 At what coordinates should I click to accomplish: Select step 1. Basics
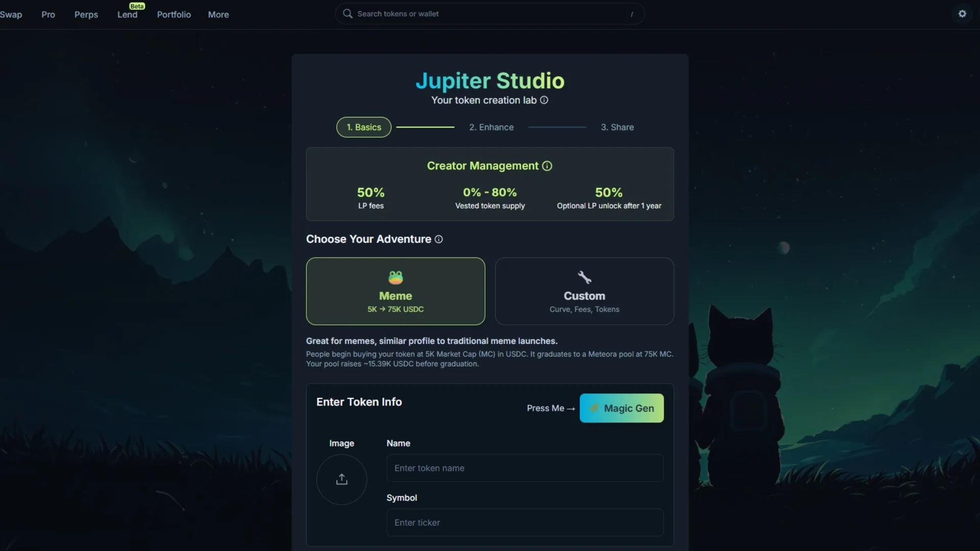364,127
